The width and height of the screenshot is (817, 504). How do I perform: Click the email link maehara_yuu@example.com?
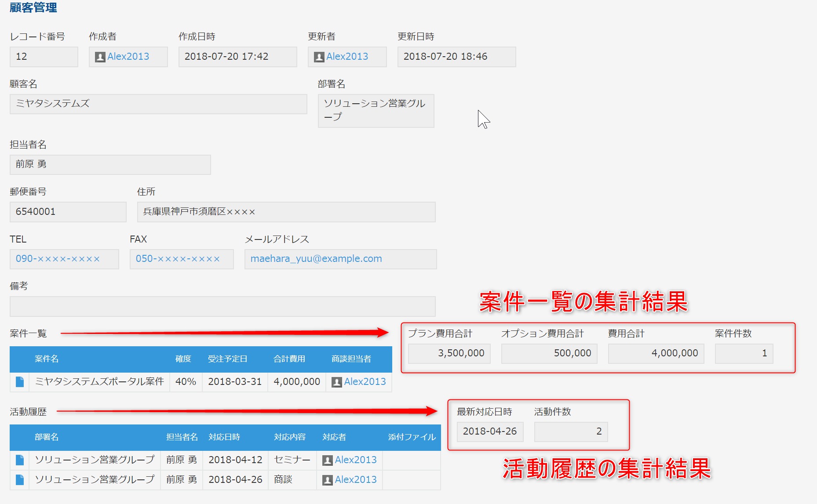click(x=316, y=258)
